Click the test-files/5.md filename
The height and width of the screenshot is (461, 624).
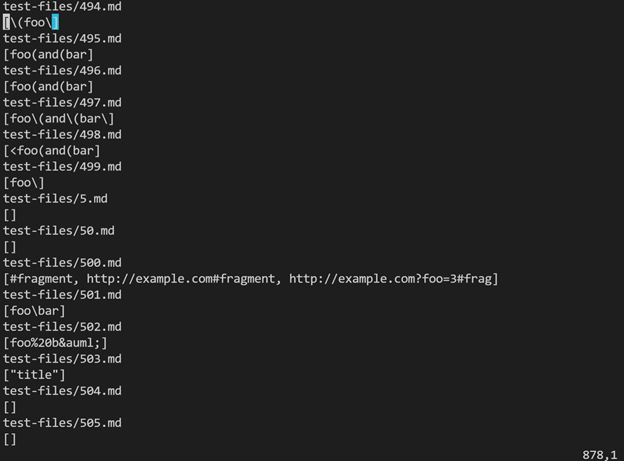point(55,199)
